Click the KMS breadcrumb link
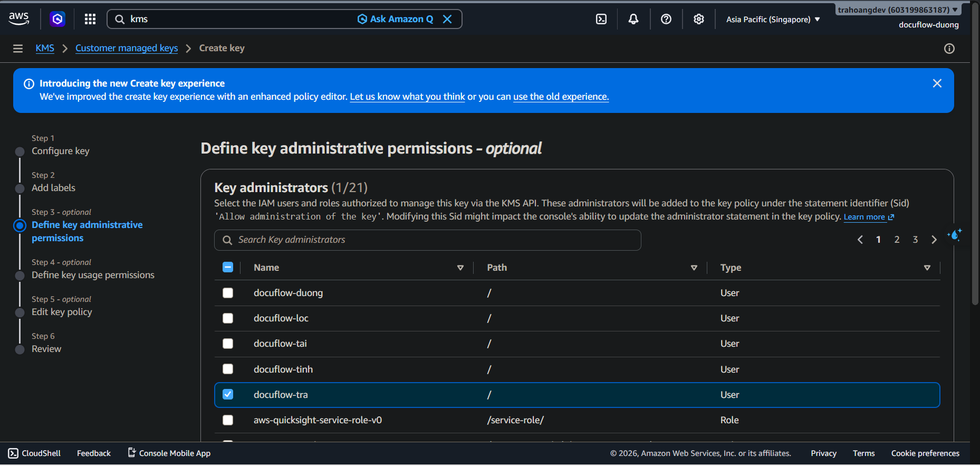The width and height of the screenshot is (980, 466). click(x=45, y=48)
